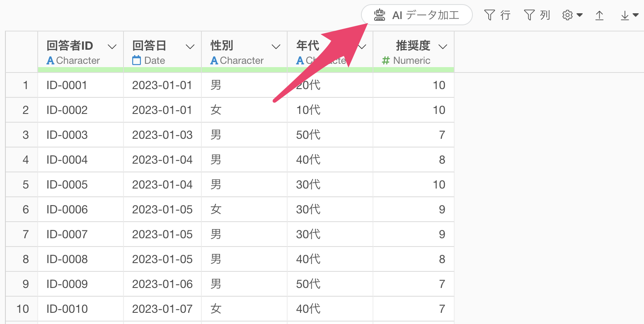This screenshot has width=644, height=324.
Task: Click cell ID-0005
Action: [x=67, y=185]
